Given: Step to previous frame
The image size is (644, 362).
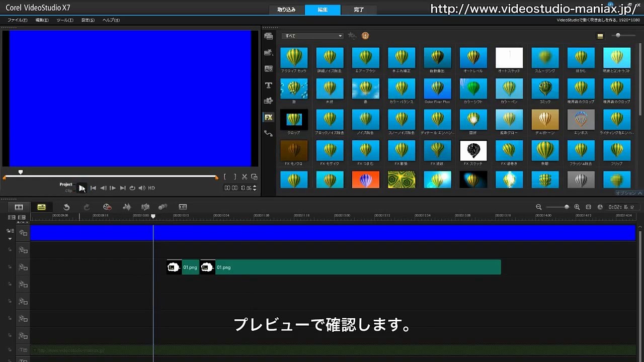Looking at the screenshot, I should coord(103,188).
